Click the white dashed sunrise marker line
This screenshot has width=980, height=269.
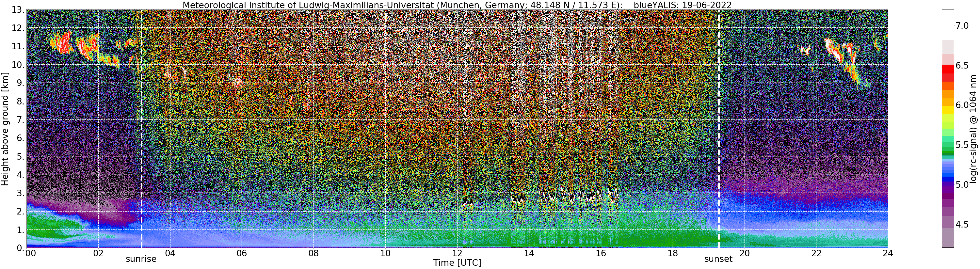(x=141, y=129)
